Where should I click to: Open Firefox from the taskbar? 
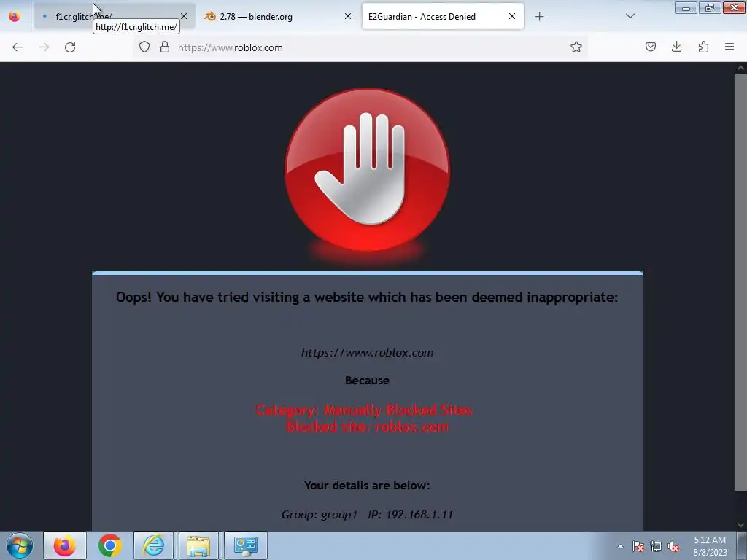(65, 545)
